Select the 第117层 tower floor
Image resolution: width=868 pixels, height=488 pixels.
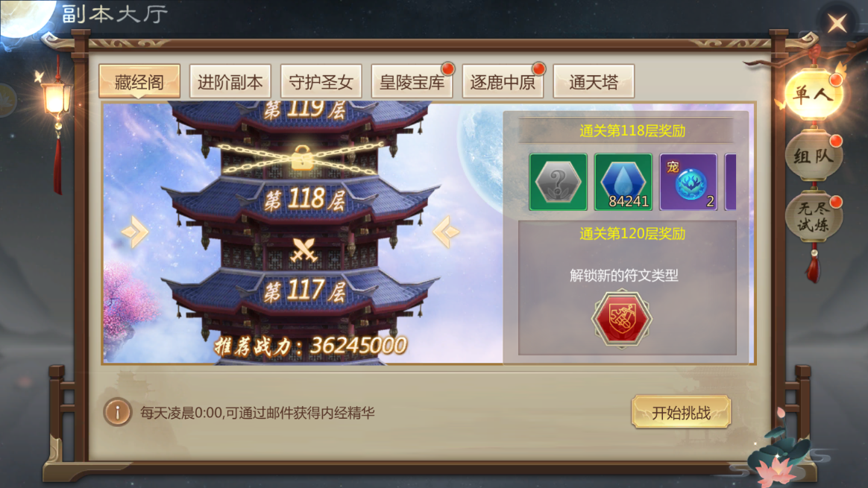304,291
